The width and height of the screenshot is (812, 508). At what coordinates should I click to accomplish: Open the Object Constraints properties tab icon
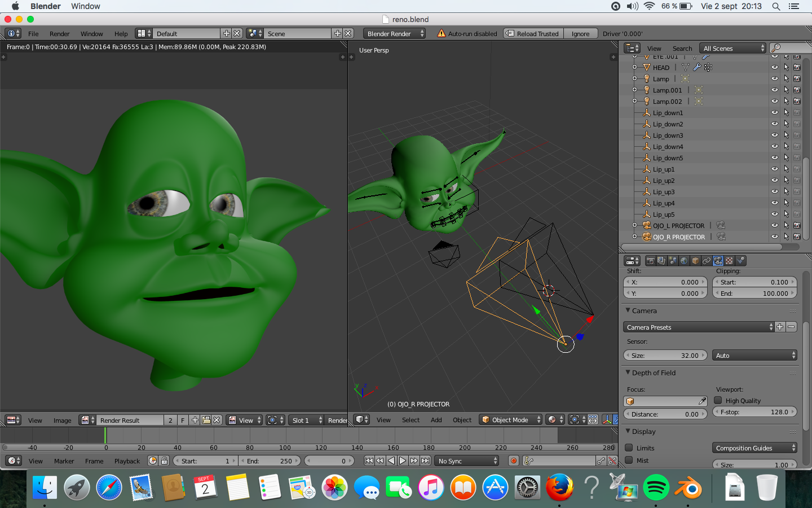coord(707,261)
